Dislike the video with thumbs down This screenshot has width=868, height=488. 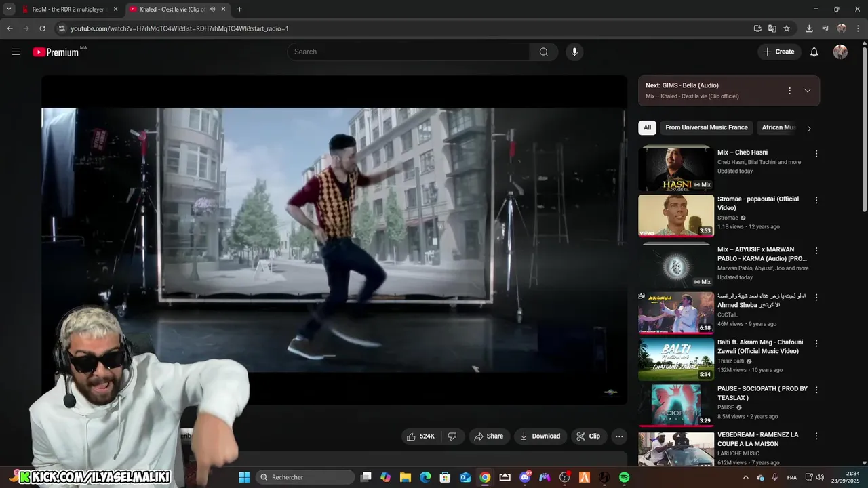(452, 436)
